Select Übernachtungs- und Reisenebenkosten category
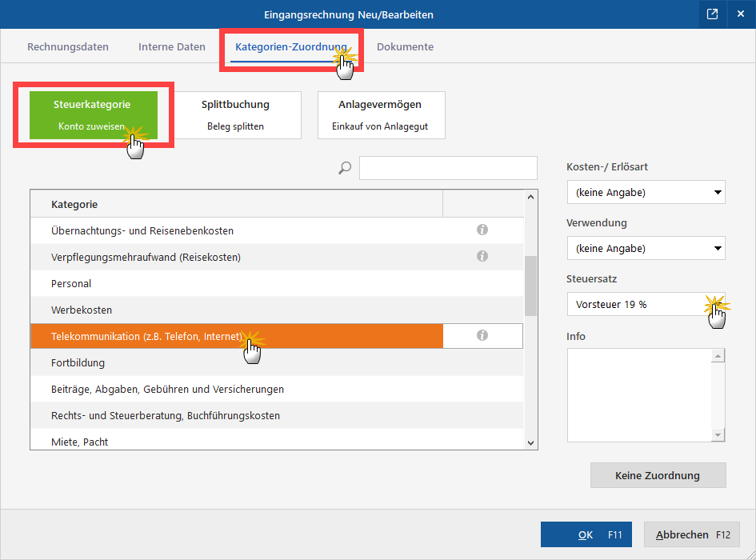This screenshot has height=560, width=756. [x=278, y=230]
